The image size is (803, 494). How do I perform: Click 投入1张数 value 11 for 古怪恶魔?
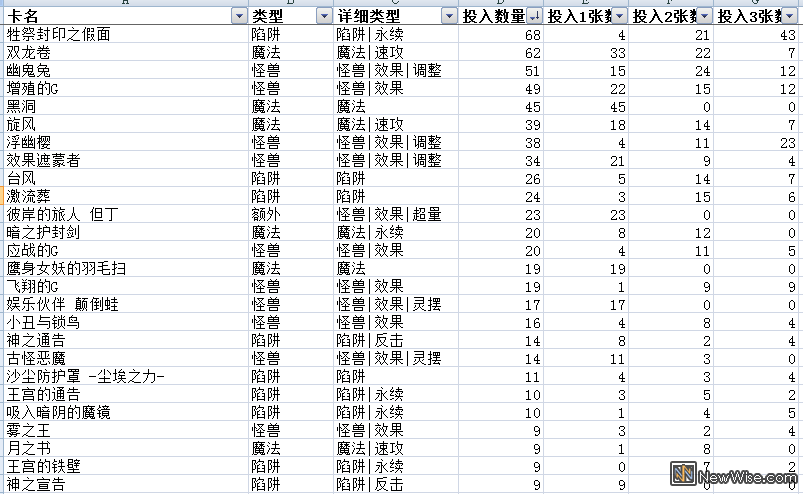(x=586, y=358)
